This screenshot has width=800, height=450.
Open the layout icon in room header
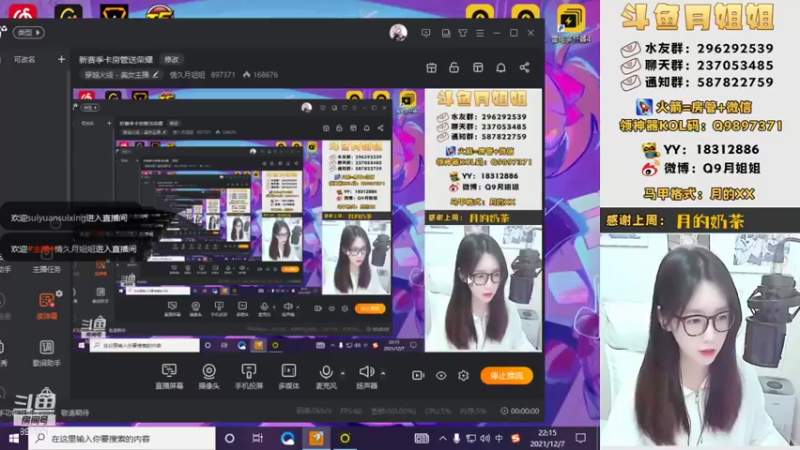478,67
